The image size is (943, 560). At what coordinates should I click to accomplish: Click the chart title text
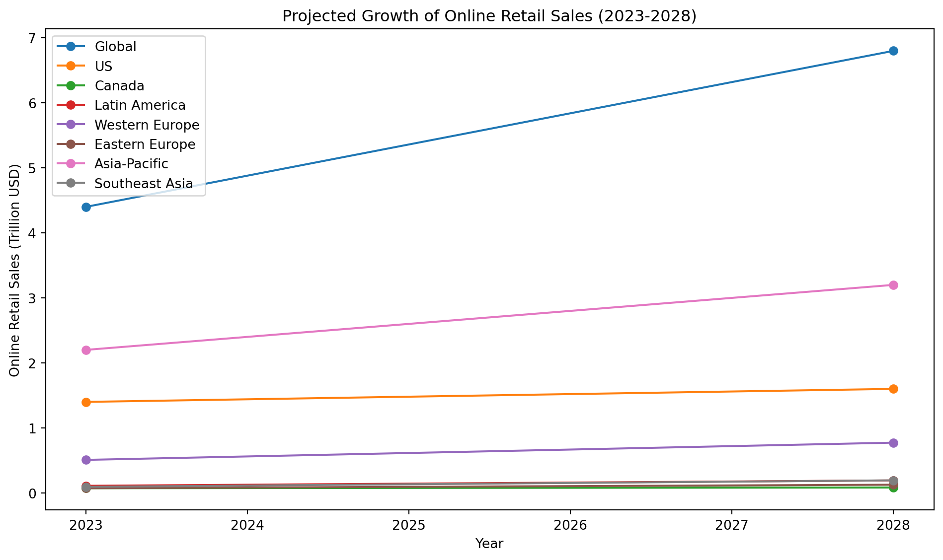(x=489, y=16)
